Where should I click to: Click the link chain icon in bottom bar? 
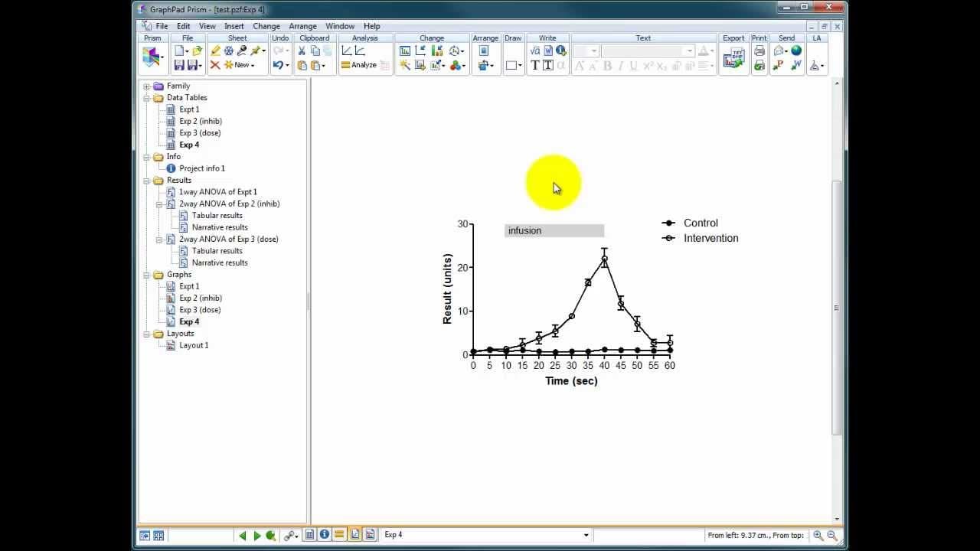[x=289, y=536]
